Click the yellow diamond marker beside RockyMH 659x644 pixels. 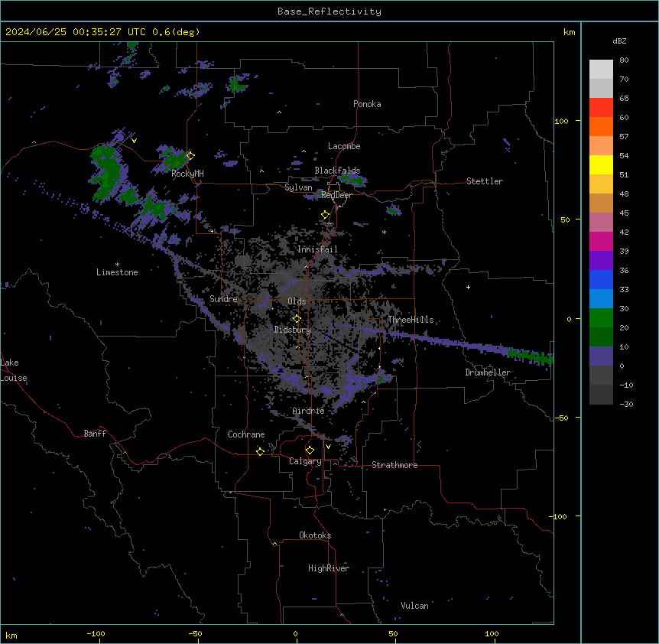pyautogui.click(x=190, y=156)
